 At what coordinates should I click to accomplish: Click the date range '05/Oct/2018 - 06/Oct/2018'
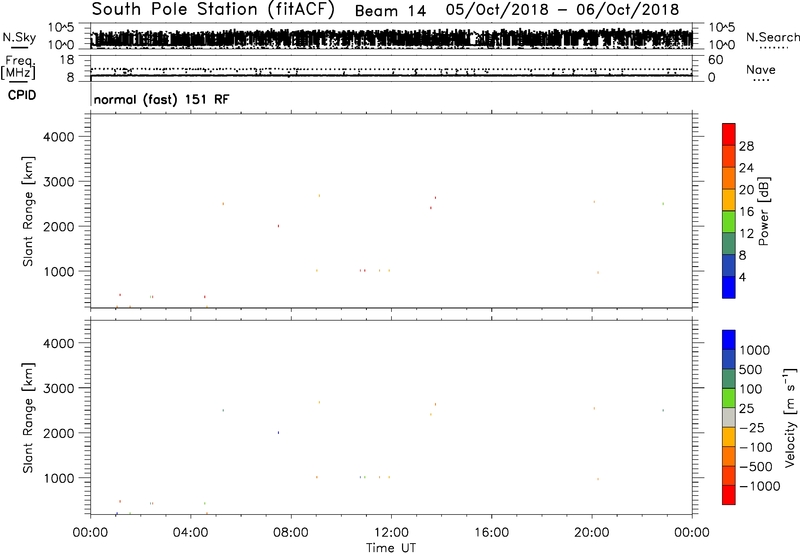point(562,10)
